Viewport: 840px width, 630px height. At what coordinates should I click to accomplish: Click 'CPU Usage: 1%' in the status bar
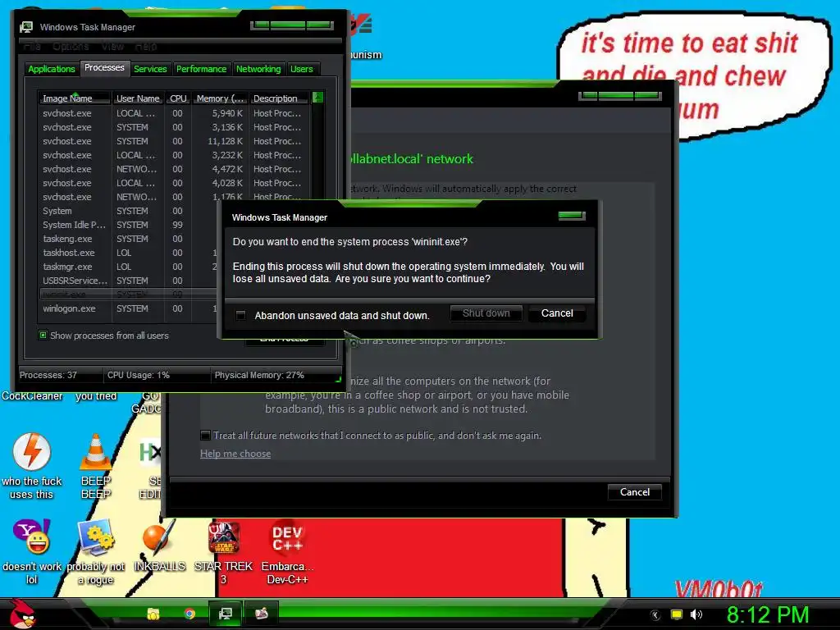(138, 375)
